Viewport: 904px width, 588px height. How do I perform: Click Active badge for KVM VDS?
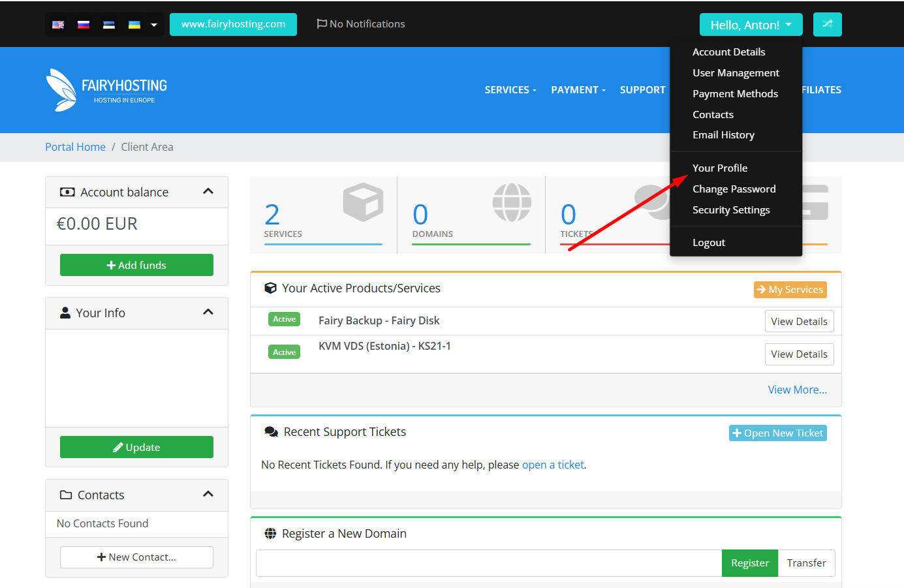284,352
